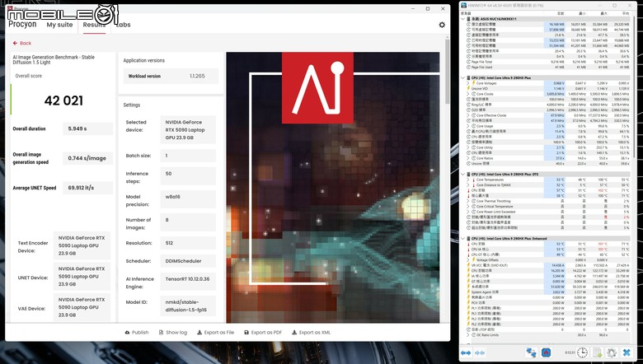This screenshot has width=643, height=364.
Task: Select the Uncore VID row in HWiNFO
Action: (x=547, y=88)
